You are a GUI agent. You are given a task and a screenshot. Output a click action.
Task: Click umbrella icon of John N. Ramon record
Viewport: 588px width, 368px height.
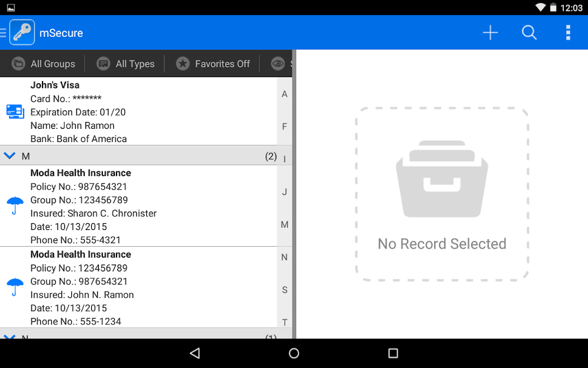15,287
